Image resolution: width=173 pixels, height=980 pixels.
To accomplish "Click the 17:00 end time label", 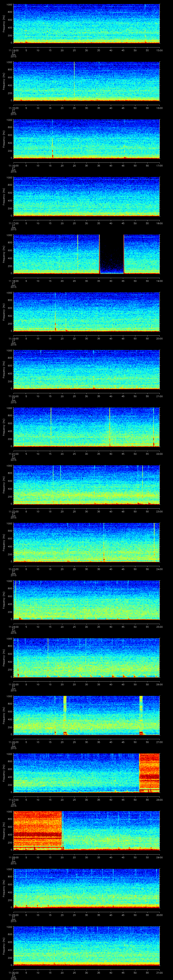I will pyautogui.click(x=160, y=166).
